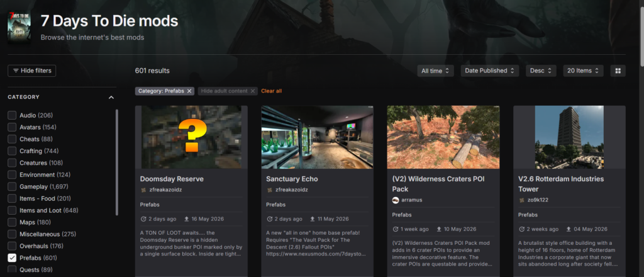The height and width of the screenshot is (277, 644).
Task: Open the (V2) Wilderness Craters POI Pack title
Action: click(438, 184)
